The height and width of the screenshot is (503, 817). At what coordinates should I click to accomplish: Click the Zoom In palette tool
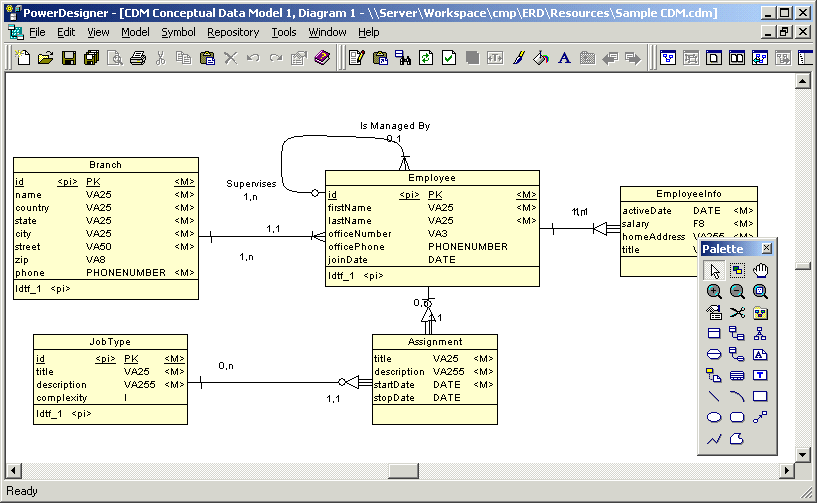[x=714, y=291]
